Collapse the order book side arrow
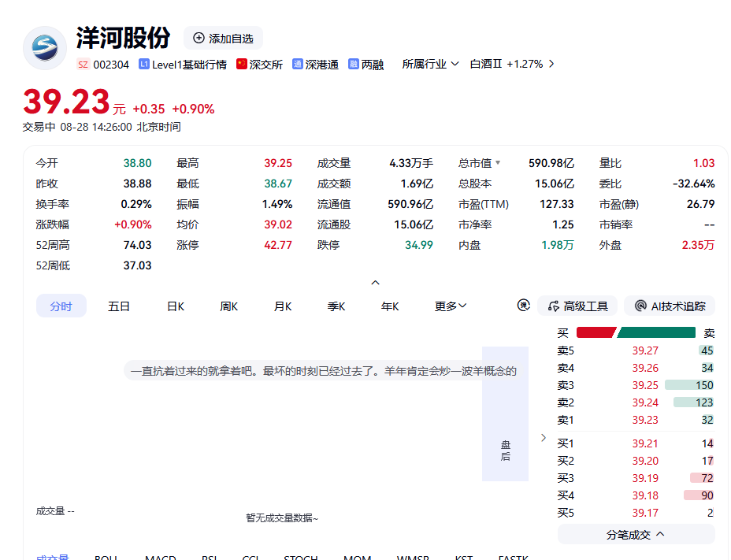The width and height of the screenshot is (731, 560). click(544, 437)
